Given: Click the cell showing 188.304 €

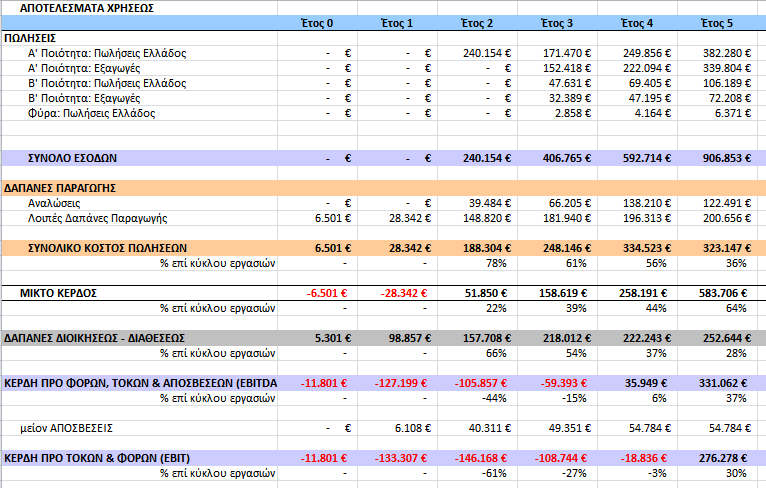Looking at the screenshot, I should [x=487, y=248].
